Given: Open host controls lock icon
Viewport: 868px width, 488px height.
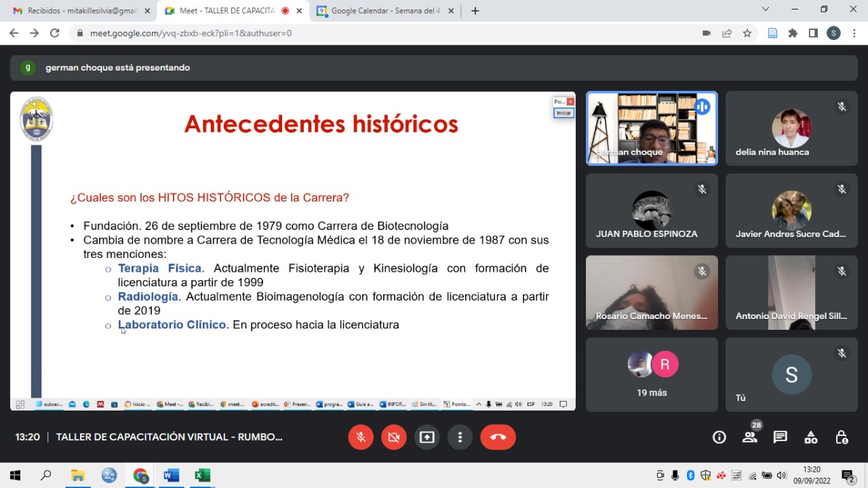Looking at the screenshot, I should [x=841, y=437].
